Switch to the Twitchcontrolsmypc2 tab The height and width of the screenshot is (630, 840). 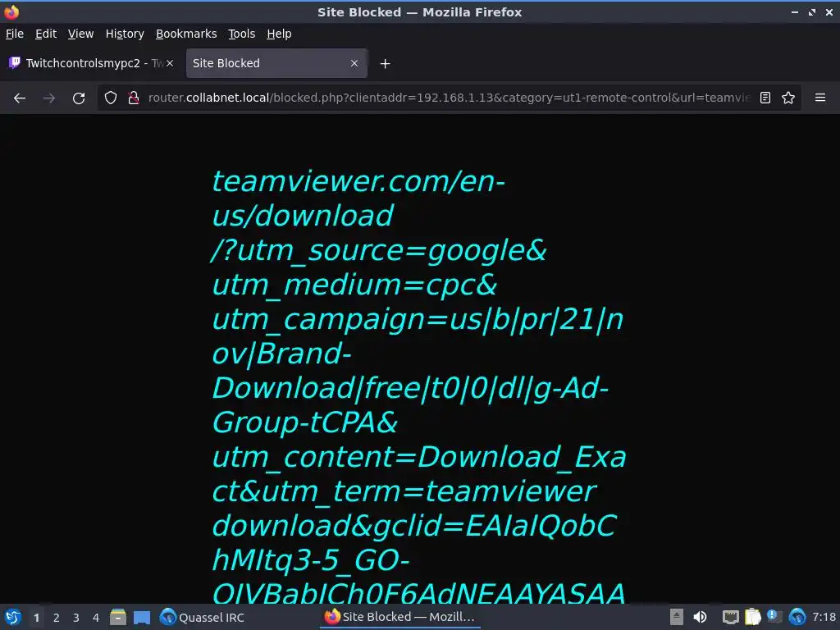(x=90, y=63)
